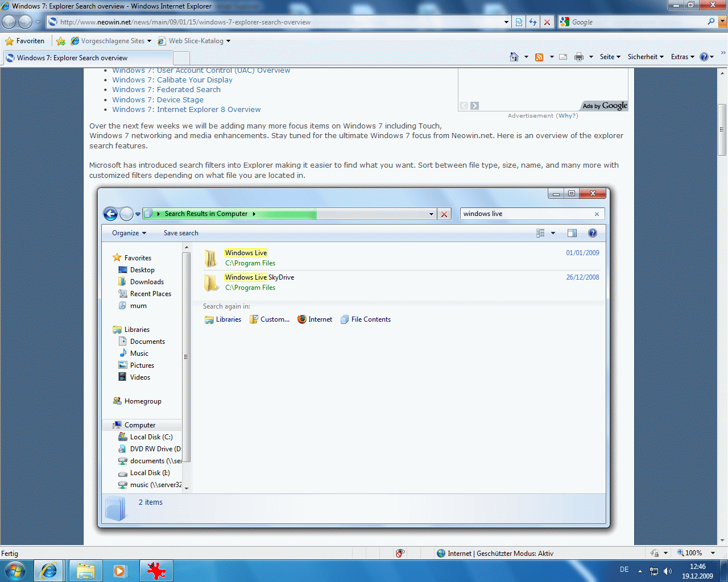Add page to Favorites bar via star-arrow icon

pos(61,41)
